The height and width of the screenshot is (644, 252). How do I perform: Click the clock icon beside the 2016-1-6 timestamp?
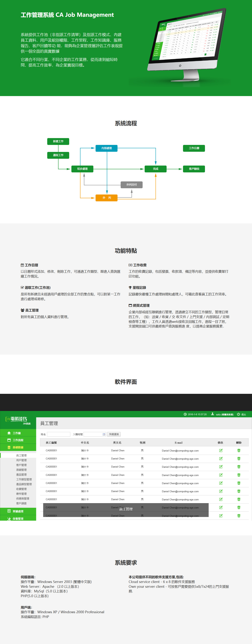coord(185,414)
